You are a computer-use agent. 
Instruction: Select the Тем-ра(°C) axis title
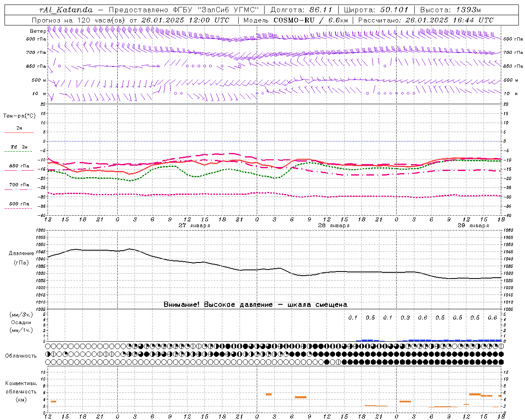click(19, 116)
